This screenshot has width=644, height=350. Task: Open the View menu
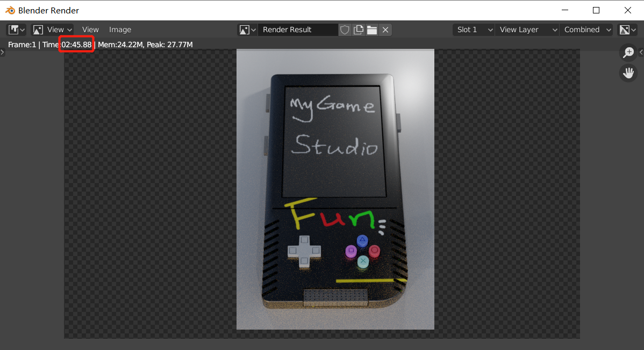(x=90, y=30)
